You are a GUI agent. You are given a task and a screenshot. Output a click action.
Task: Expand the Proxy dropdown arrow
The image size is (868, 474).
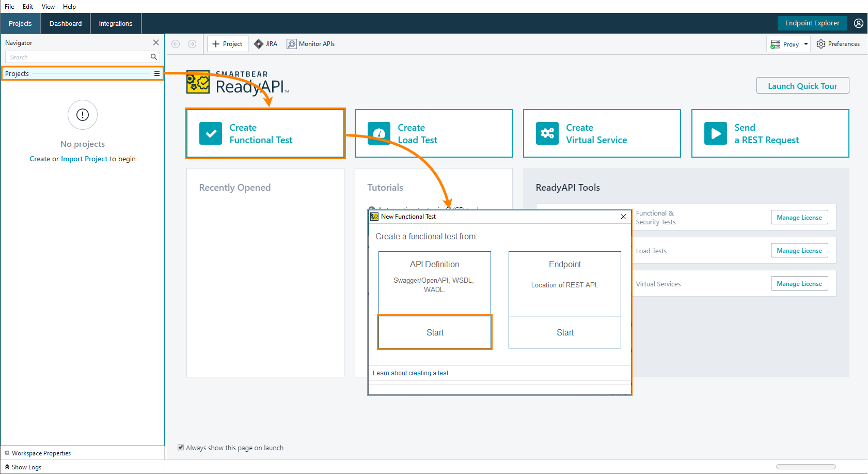point(806,44)
